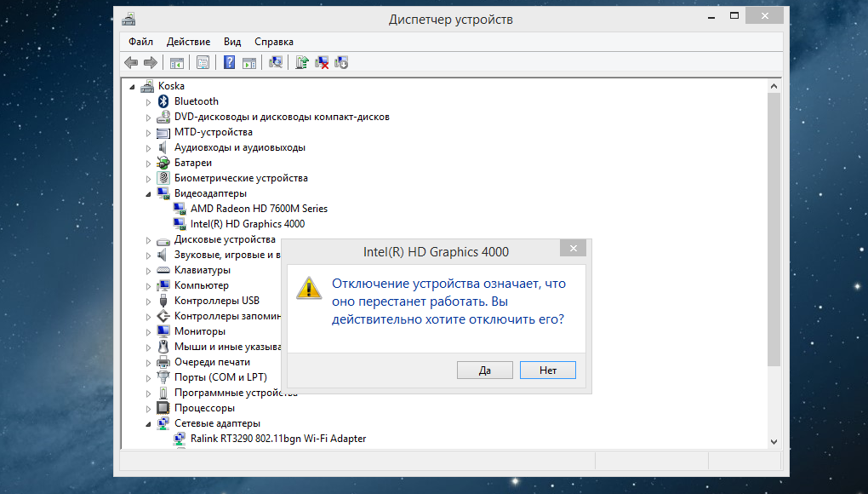
Task: Select the Koska computer name row
Action: pos(171,86)
